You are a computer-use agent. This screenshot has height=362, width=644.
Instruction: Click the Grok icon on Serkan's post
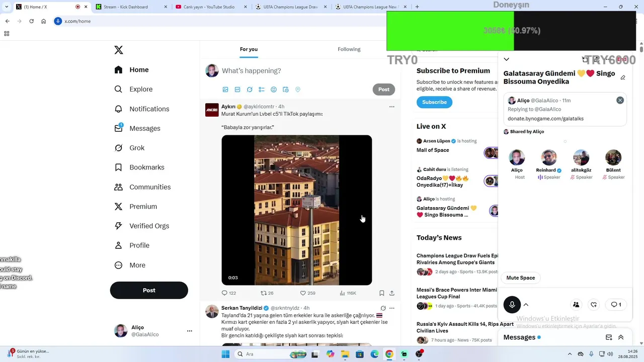[383, 308]
